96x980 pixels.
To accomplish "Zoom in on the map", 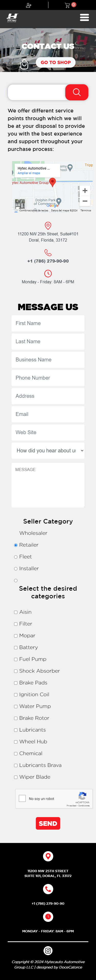I will tap(84, 190).
